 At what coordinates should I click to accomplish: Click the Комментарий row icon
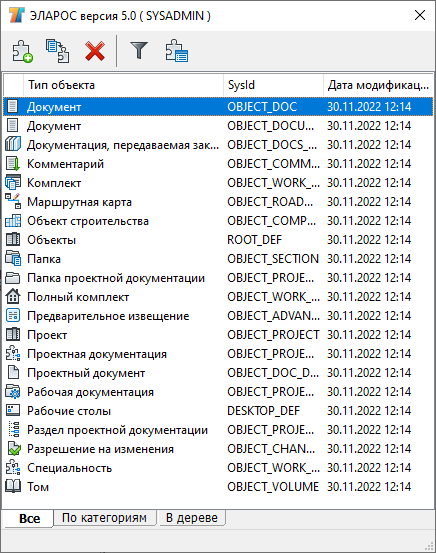pos(13,164)
